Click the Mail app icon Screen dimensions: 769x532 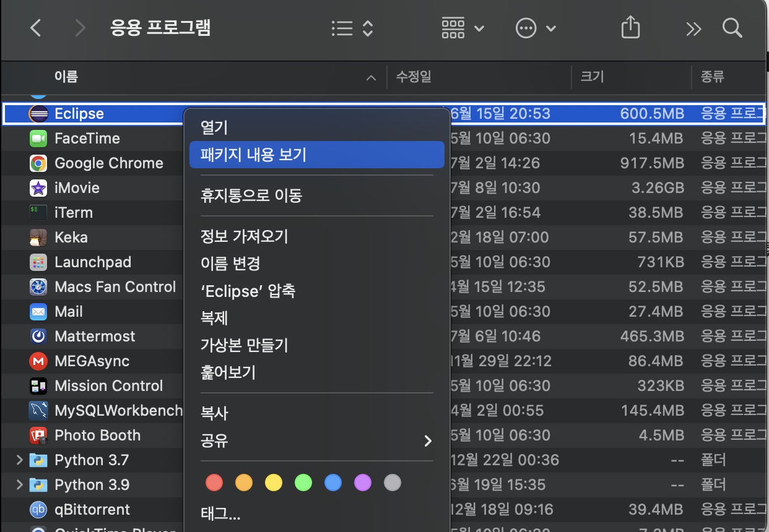pyautogui.click(x=38, y=312)
